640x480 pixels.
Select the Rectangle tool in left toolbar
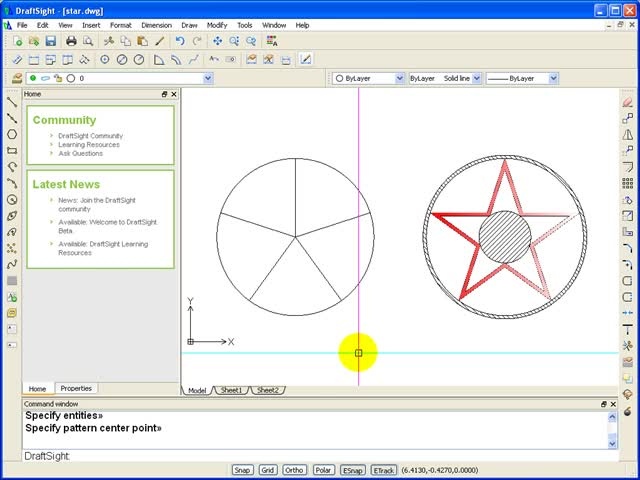click(12, 151)
